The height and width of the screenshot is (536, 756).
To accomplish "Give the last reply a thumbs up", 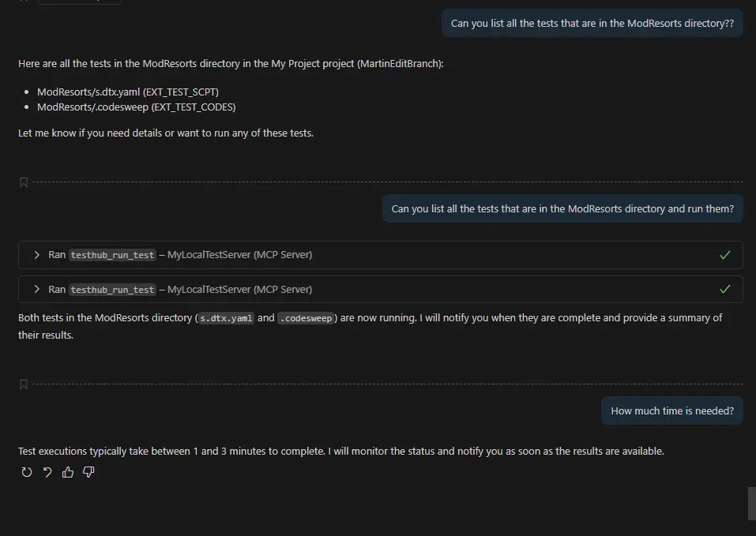I will click(x=68, y=472).
